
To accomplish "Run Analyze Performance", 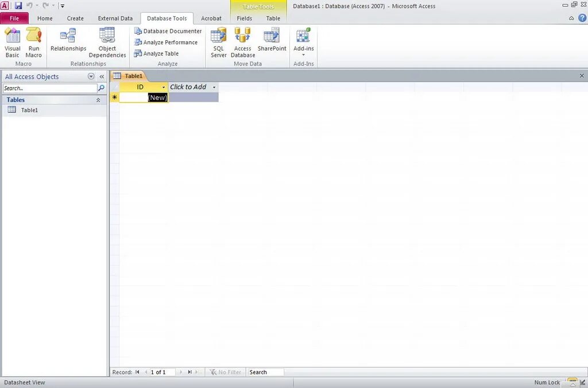I will (167, 42).
